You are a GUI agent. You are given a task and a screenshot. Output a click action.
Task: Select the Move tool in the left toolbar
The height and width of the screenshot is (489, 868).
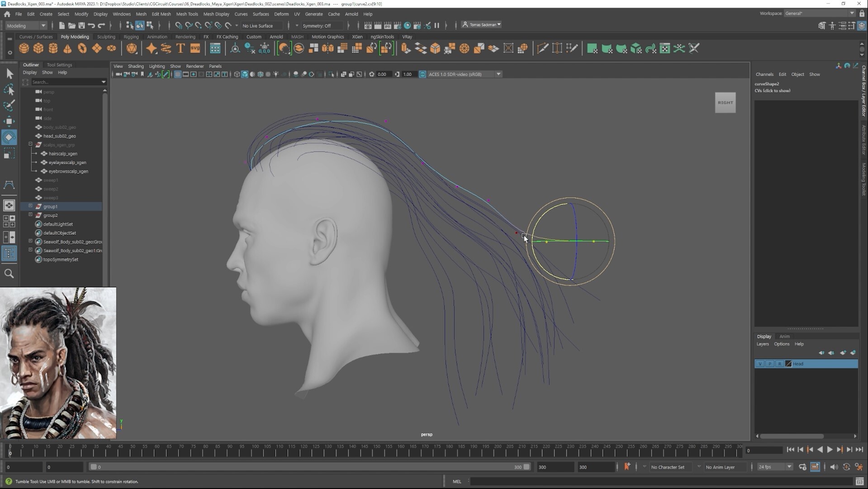[9, 121]
